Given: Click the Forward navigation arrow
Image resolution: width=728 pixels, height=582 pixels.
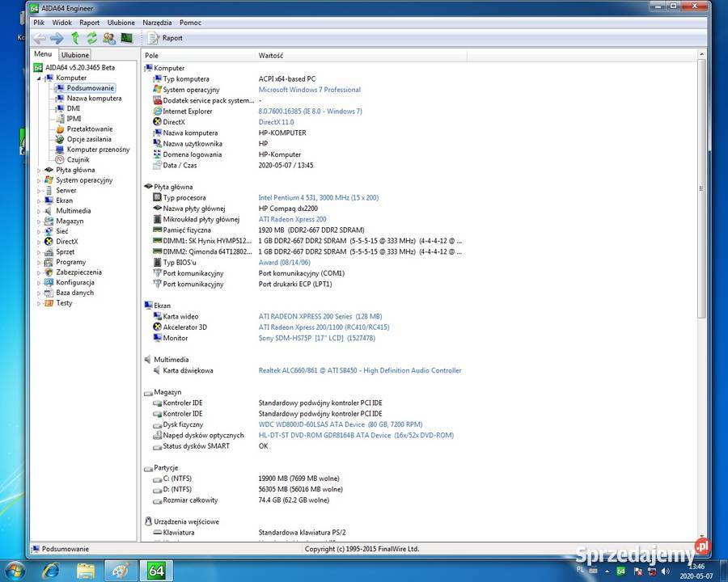Looking at the screenshot, I should [57, 38].
